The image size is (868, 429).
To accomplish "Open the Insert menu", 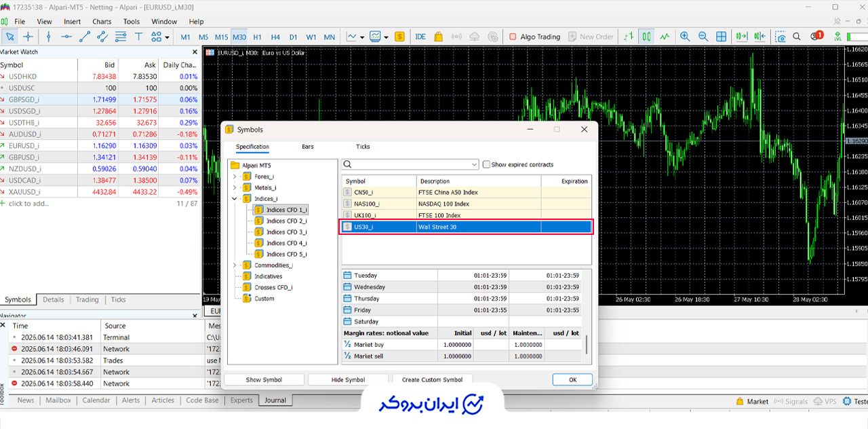I will pos(72,21).
